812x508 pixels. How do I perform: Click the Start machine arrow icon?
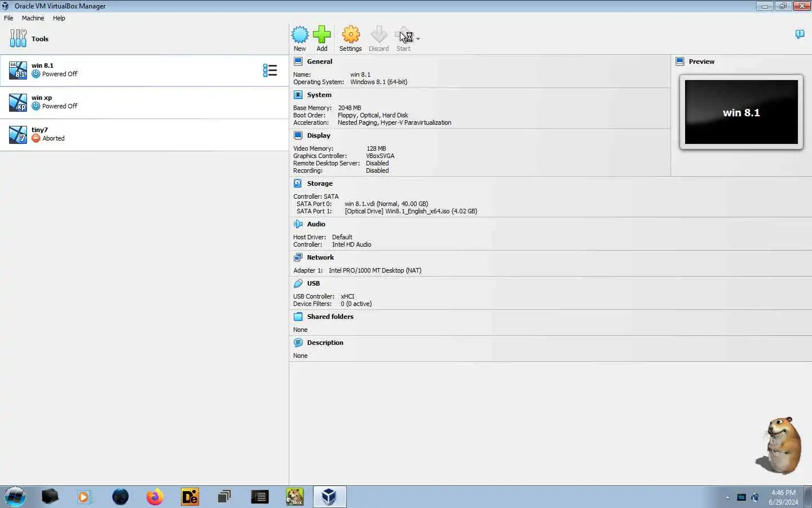(x=404, y=34)
